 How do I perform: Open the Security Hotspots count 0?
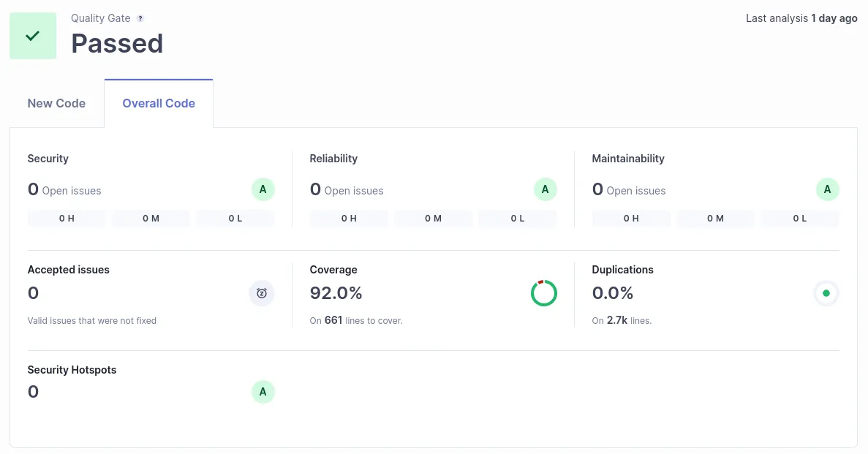coord(33,392)
